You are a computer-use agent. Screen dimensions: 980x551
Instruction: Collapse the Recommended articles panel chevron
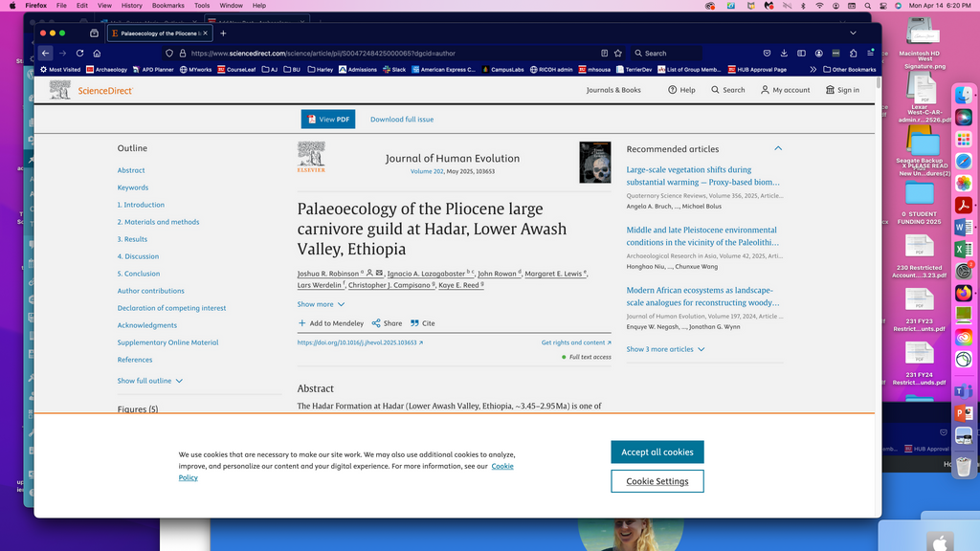point(778,148)
